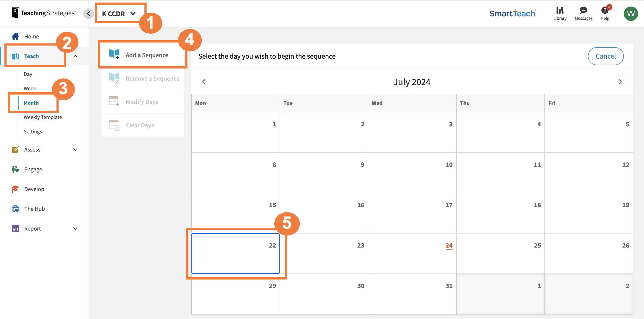Open the Messages speech bubble icon
This screenshot has height=319, width=644.
click(x=583, y=11)
